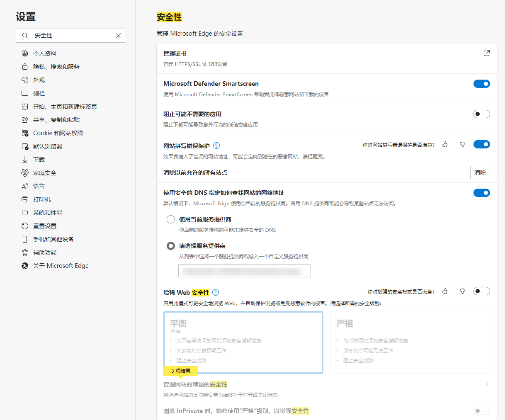Click text 管理 Microsoft Edge 的安全设置
The height and width of the screenshot is (420, 505).
point(200,34)
